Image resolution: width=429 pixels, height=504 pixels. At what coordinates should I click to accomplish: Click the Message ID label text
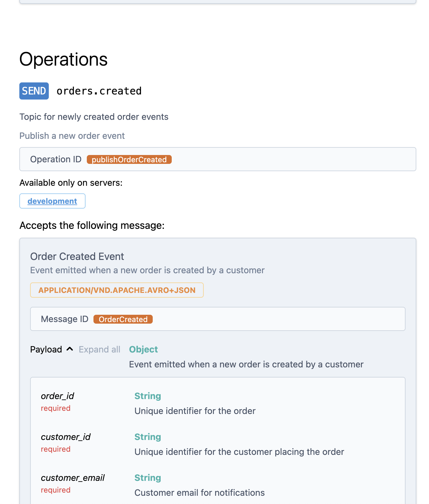(65, 319)
